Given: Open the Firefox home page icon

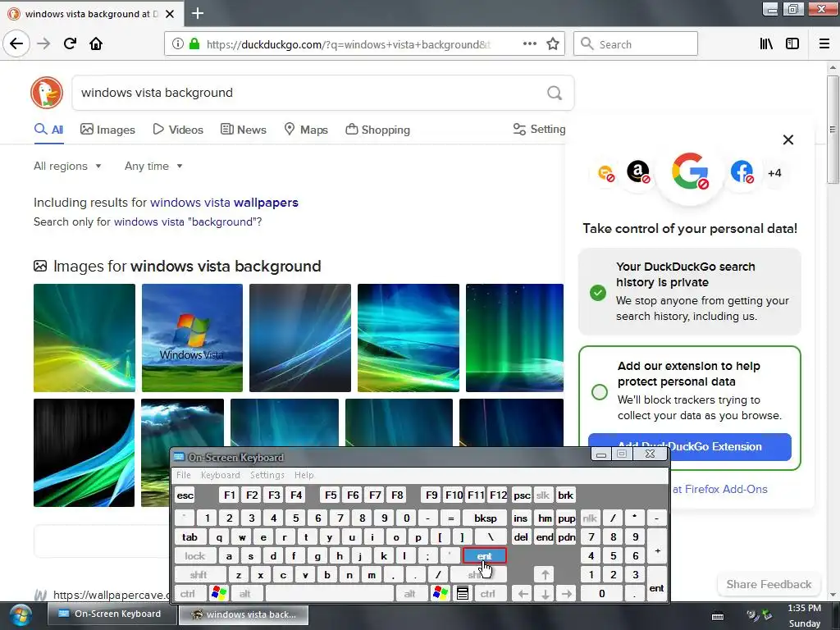Looking at the screenshot, I should tap(96, 43).
